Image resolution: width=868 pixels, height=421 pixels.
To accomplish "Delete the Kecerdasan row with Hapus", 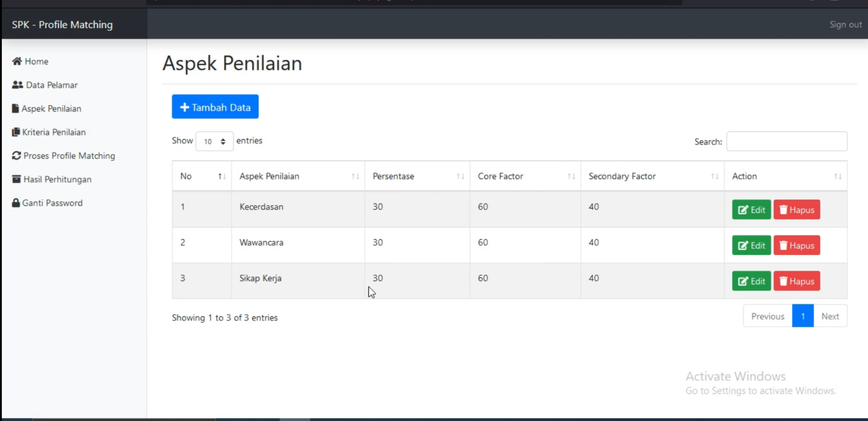I will (797, 210).
